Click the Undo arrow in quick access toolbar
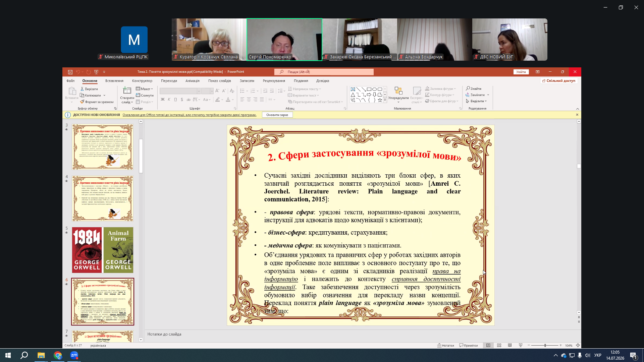644x362 pixels. click(78, 72)
